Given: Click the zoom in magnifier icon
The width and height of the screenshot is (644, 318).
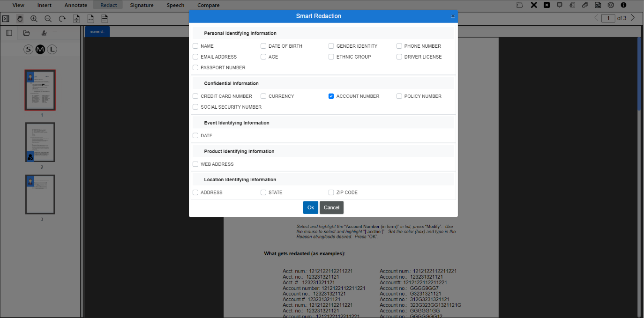Looking at the screenshot, I should pyautogui.click(x=34, y=19).
